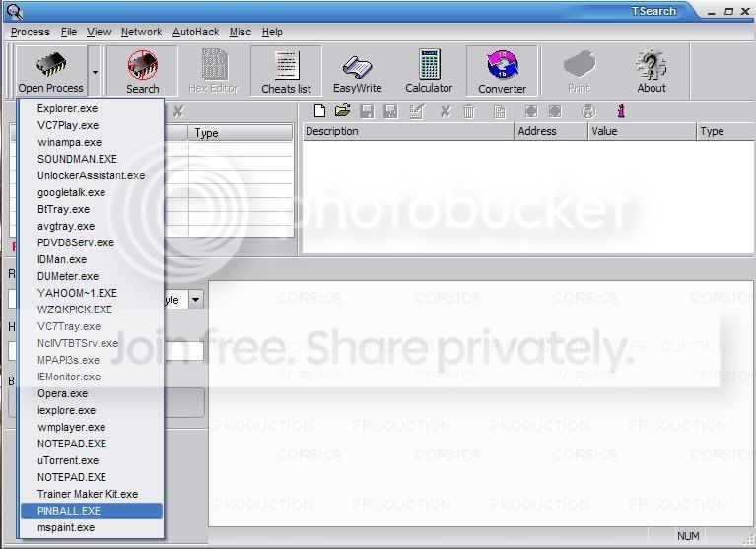
Task: Launch the EasyWrite tool
Action: click(357, 71)
